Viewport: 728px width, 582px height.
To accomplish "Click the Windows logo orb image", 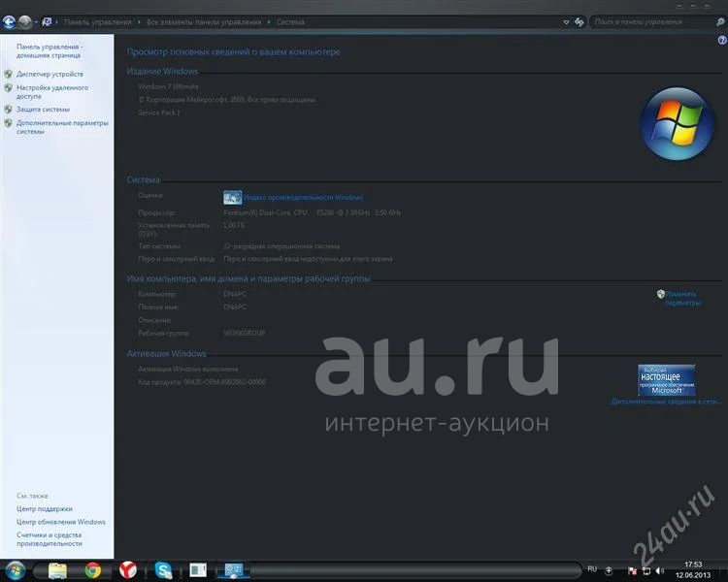I will tap(677, 123).
